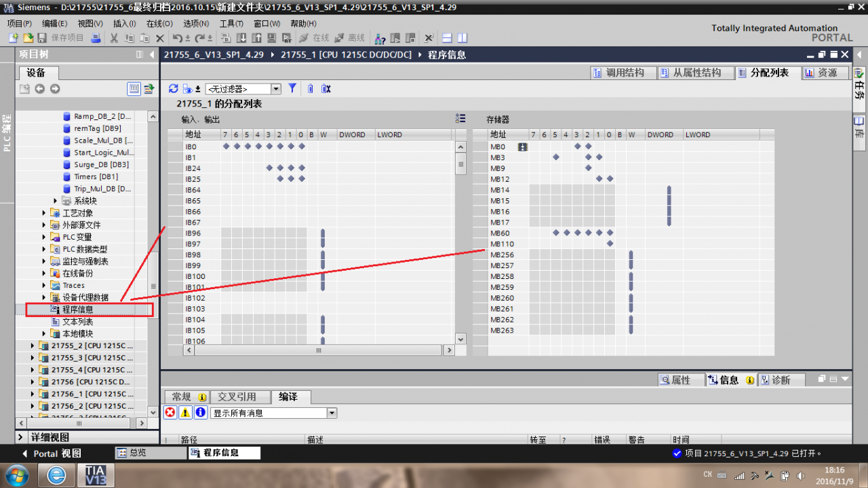The width and height of the screenshot is (868, 488).
Task: Click the Delete X toolbar icon
Action: pyautogui.click(x=160, y=38)
